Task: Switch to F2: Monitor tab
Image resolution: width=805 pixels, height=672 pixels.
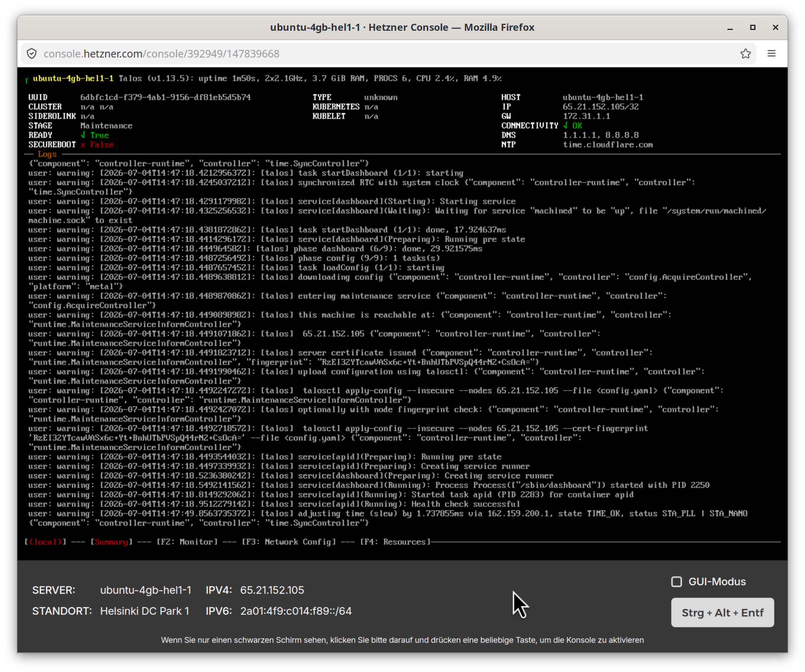Action: pos(187,542)
